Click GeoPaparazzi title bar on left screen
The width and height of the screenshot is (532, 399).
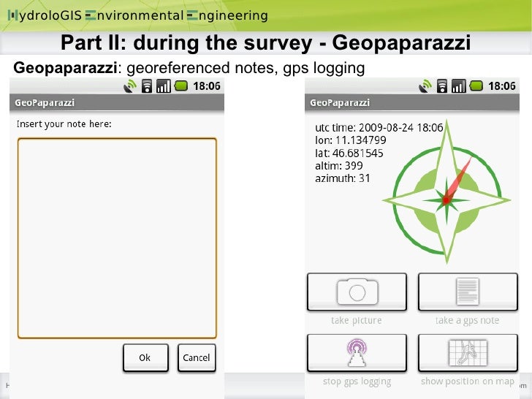[x=117, y=102]
